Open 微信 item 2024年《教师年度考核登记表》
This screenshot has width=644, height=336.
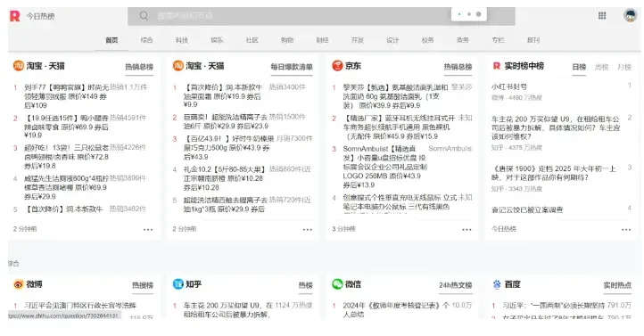click(396, 310)
